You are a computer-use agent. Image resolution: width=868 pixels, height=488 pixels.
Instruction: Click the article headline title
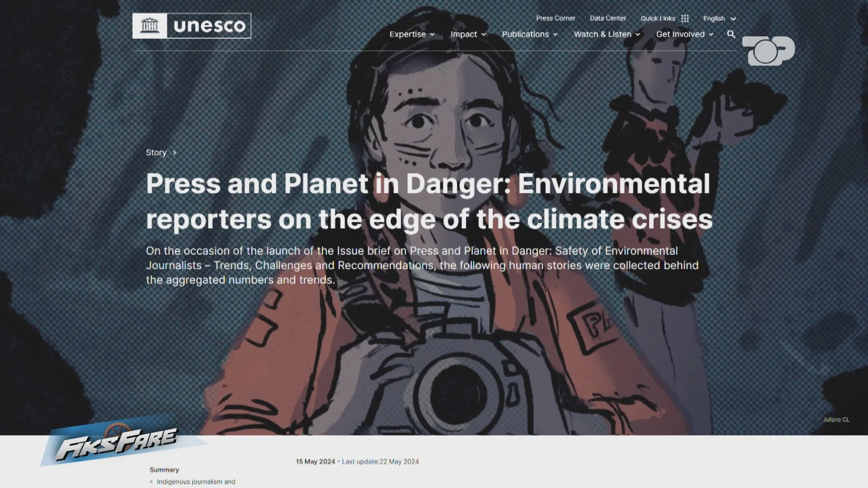pos(429,202)
